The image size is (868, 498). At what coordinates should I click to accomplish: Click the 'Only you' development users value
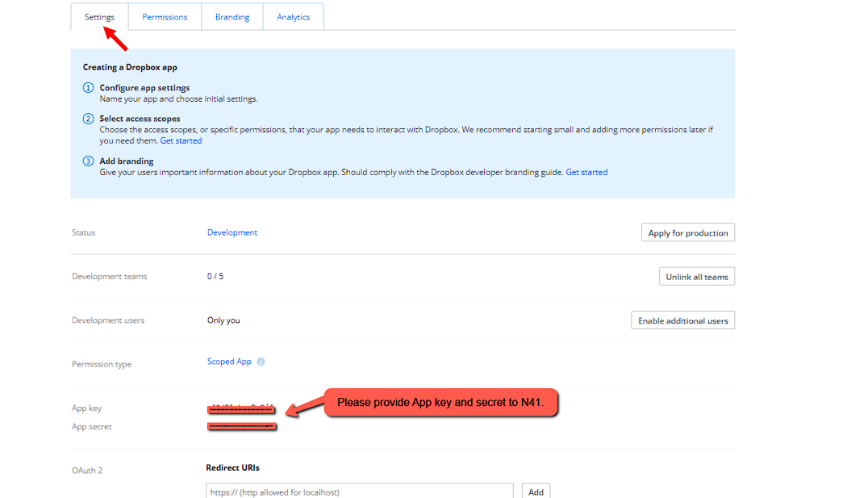pyautogui.click(x=223, y=320)
